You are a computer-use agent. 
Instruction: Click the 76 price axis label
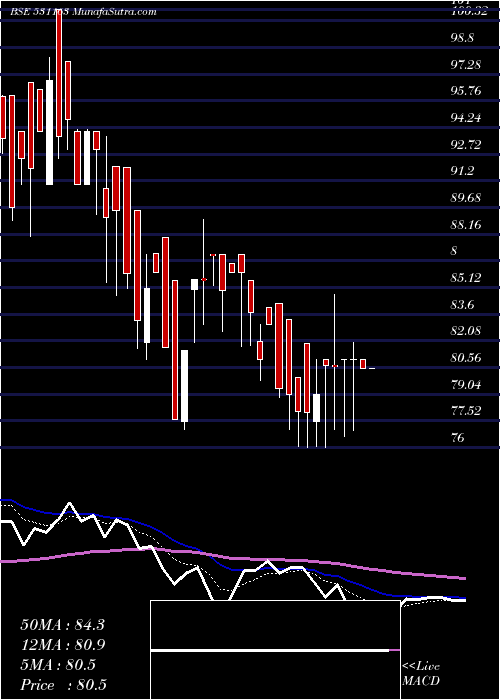[458, 438]
